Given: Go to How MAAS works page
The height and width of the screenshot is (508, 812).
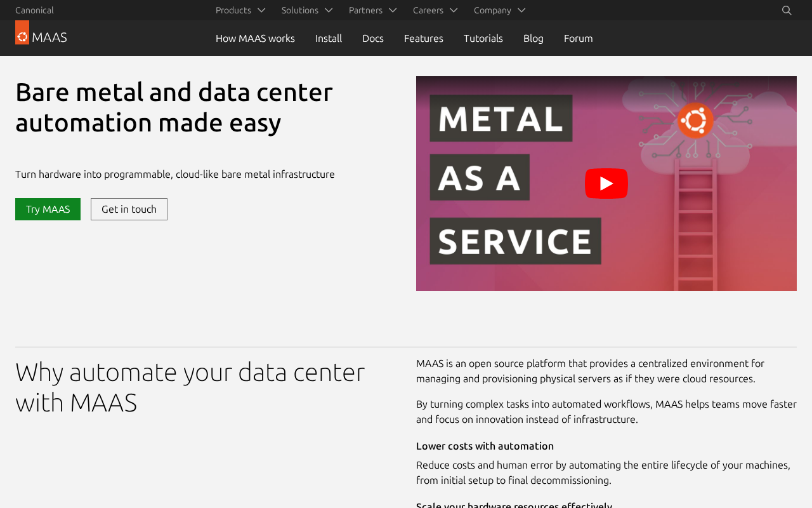Looking at the screenshot, I should tap(255, 38).
